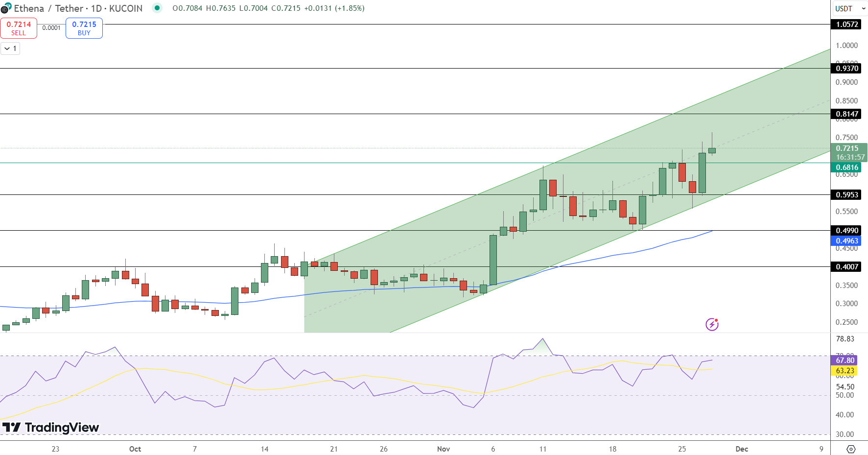This screenshot has width=868, height=455.
Task: Click the Nov date axis label
Action: 444,449
